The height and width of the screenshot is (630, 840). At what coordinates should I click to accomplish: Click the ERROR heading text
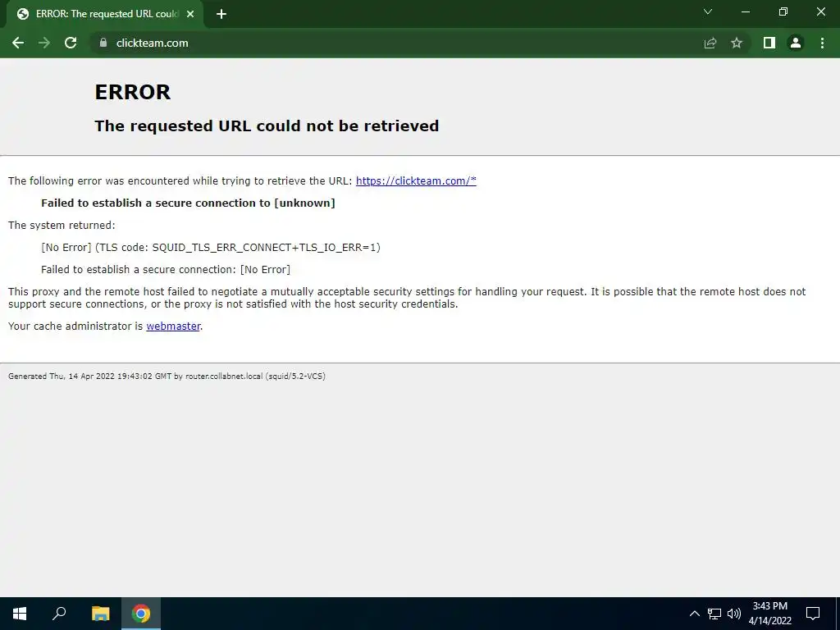pyautogui.click(x=132, y=92)
